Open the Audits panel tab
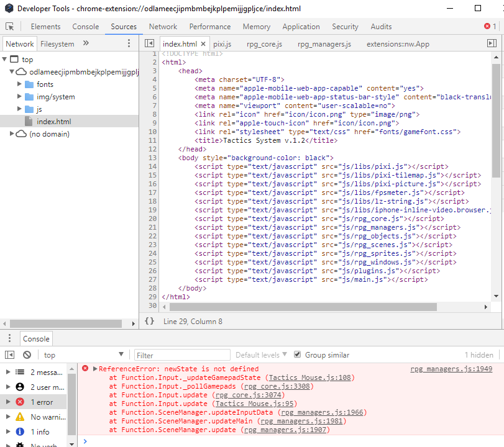 point(381,27)
